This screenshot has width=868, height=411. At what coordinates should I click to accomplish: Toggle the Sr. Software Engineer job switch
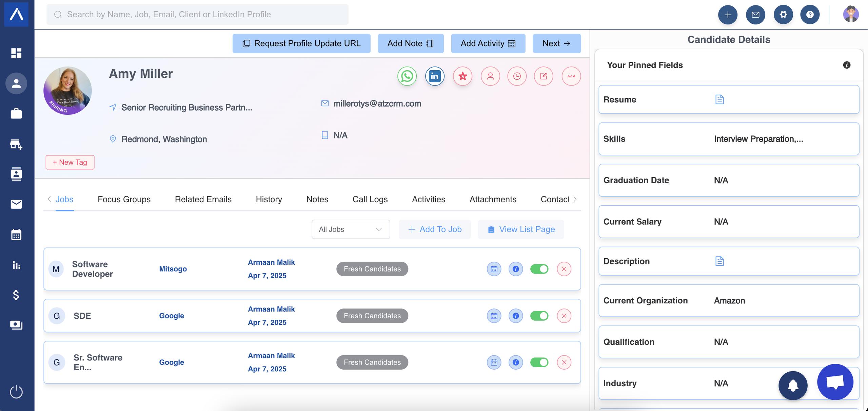pyautogui.click(x=539, y=362)
